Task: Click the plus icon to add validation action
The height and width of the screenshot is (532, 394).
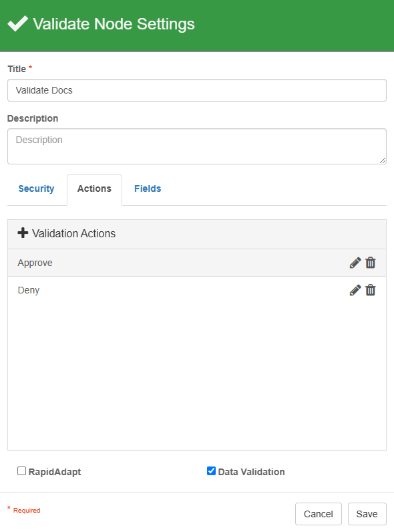Action: coord(23,233)
